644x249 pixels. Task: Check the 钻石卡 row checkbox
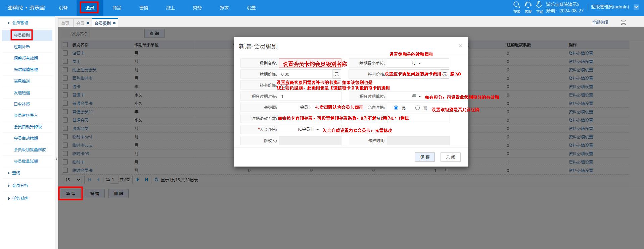point(65,53)
